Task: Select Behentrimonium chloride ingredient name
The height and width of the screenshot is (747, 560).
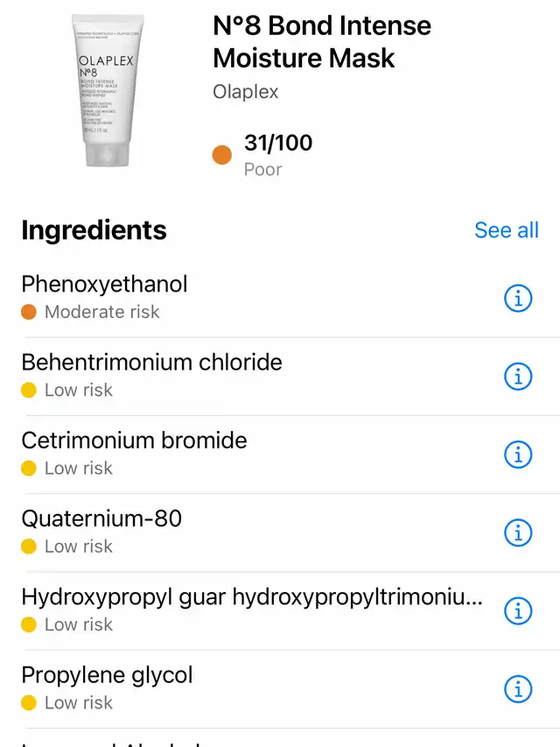Action: tap(152, 362)
